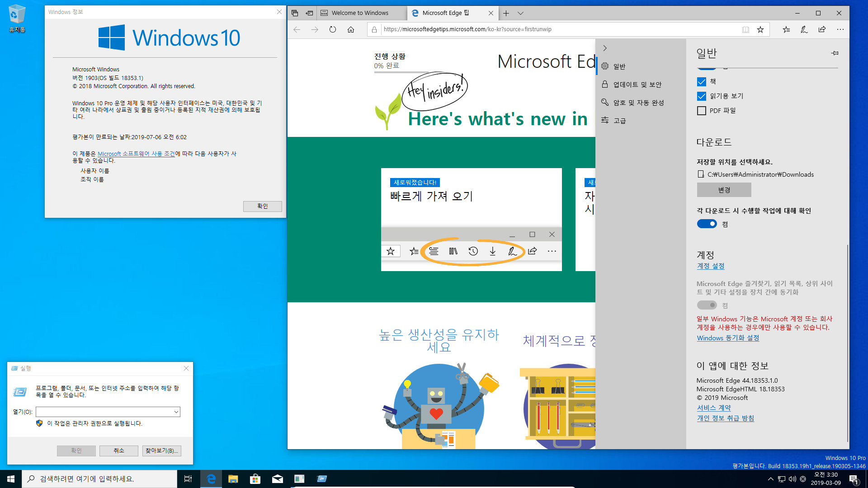The width and height of the screenshot is (868, 488).
Task: Expand the Windows 정보 확인 button
Action: pos(262,206)
